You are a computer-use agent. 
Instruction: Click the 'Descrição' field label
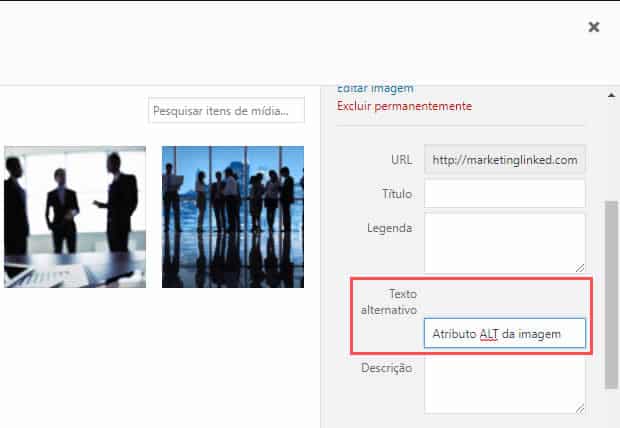(x=386, y=368)
